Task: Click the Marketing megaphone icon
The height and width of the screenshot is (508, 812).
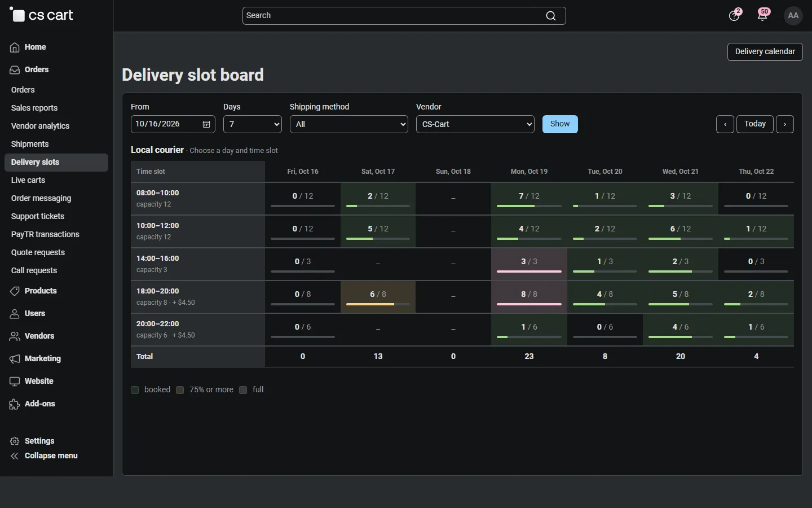Action: (15, 359)
